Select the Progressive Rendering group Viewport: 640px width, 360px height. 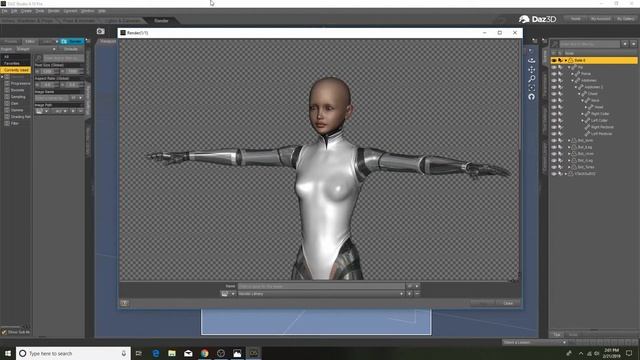pos(17,83)
